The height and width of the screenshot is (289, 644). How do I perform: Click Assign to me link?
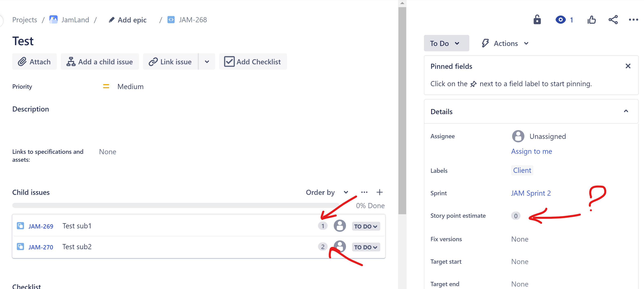pos(532,151)
